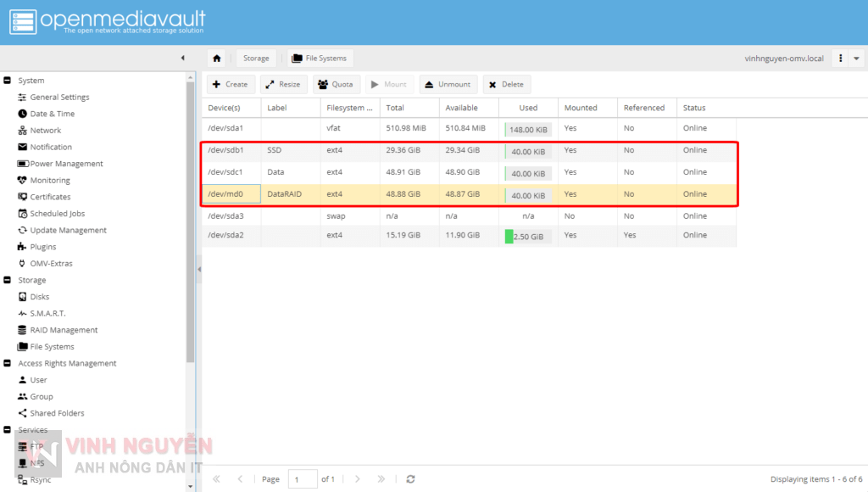Click the 2.50 GiB usage bar for /dev/sda2
This screenshot has height=492, width=868.
tap(527, 236)
